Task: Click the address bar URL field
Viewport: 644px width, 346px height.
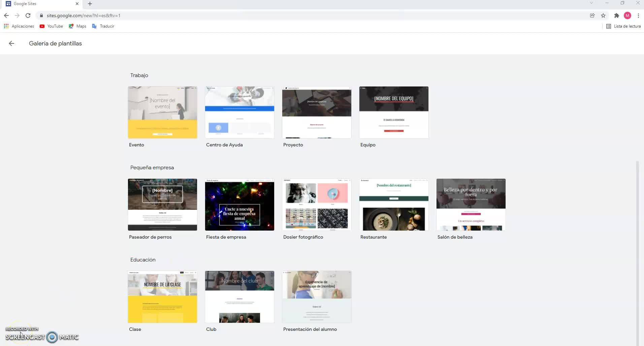Action: pos(317,15)
